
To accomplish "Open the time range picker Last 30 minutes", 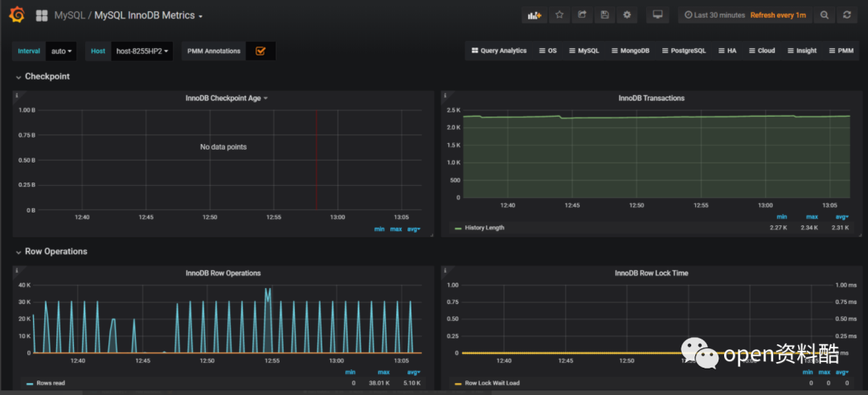I will tap(714, 15).
